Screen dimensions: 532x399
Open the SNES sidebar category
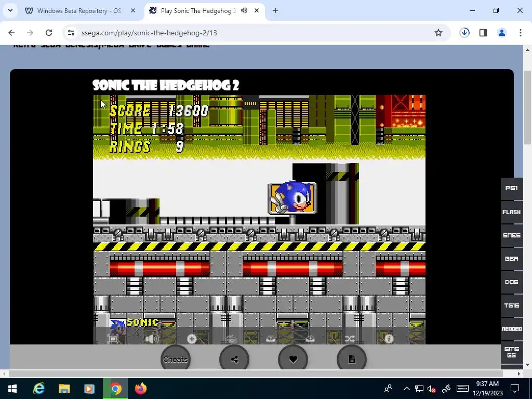pyautogui.click(x=512, y=235)
